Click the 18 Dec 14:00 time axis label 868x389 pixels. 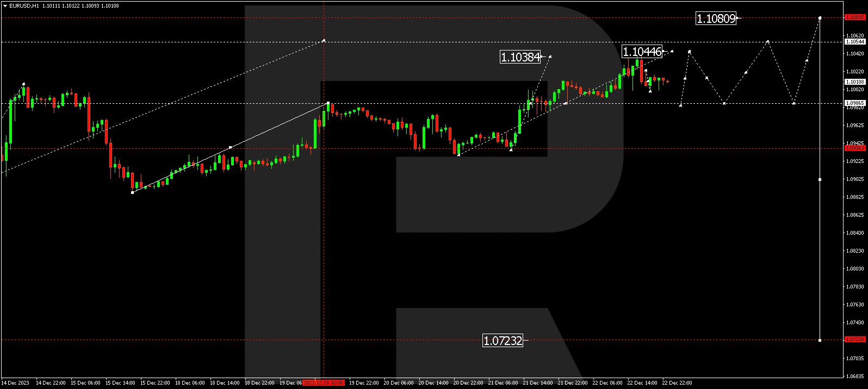[x=225, y=383]
